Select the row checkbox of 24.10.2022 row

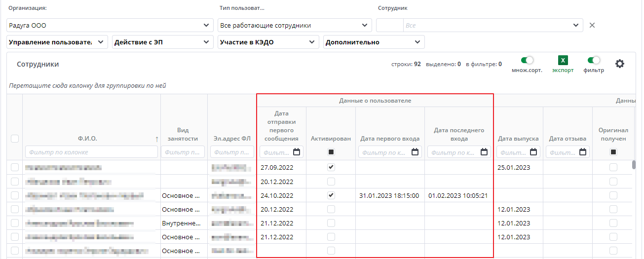pos(15,195)
